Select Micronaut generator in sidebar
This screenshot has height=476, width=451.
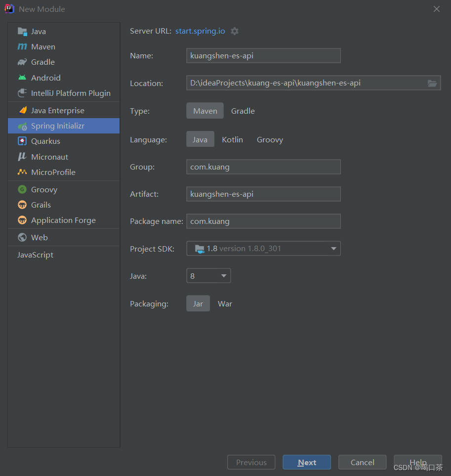[x=64, y=157]
